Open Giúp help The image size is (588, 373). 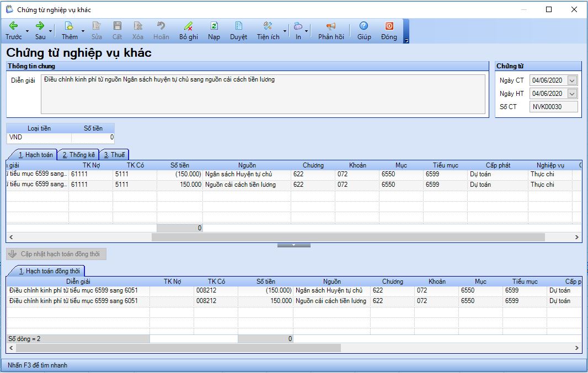click(x=364, y=30)
